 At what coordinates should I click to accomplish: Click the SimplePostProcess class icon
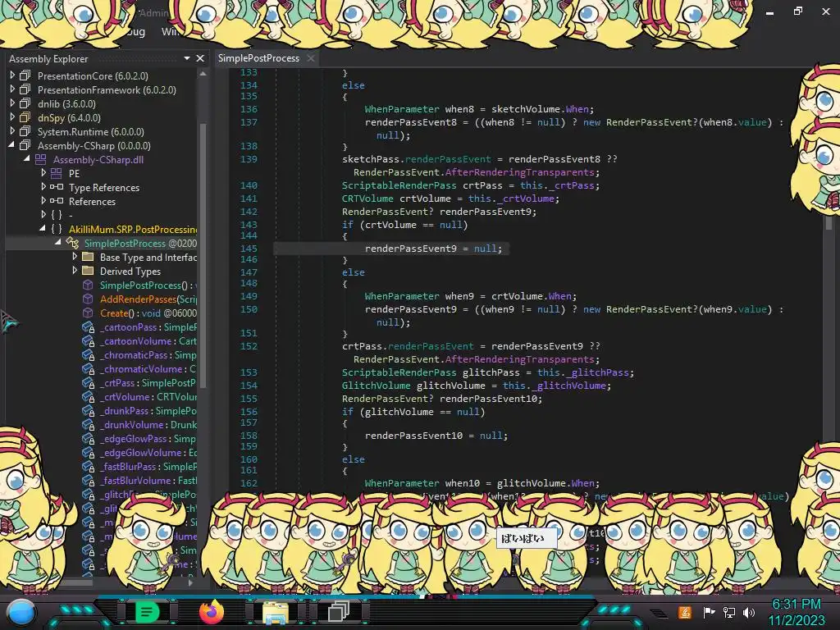click(x=72, y=243)
